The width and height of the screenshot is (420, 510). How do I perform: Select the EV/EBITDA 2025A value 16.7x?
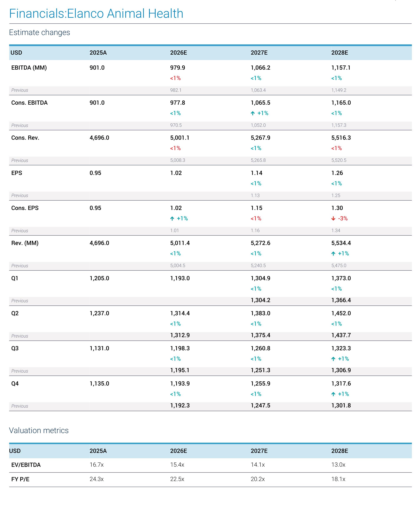[96, 465]
